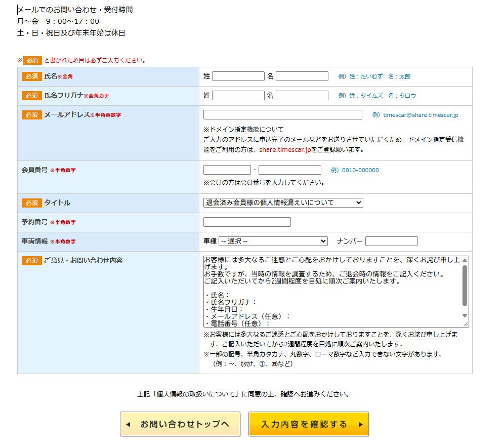
Task: Click the 必須 badge in the red notice line
Action: [32, 60]
